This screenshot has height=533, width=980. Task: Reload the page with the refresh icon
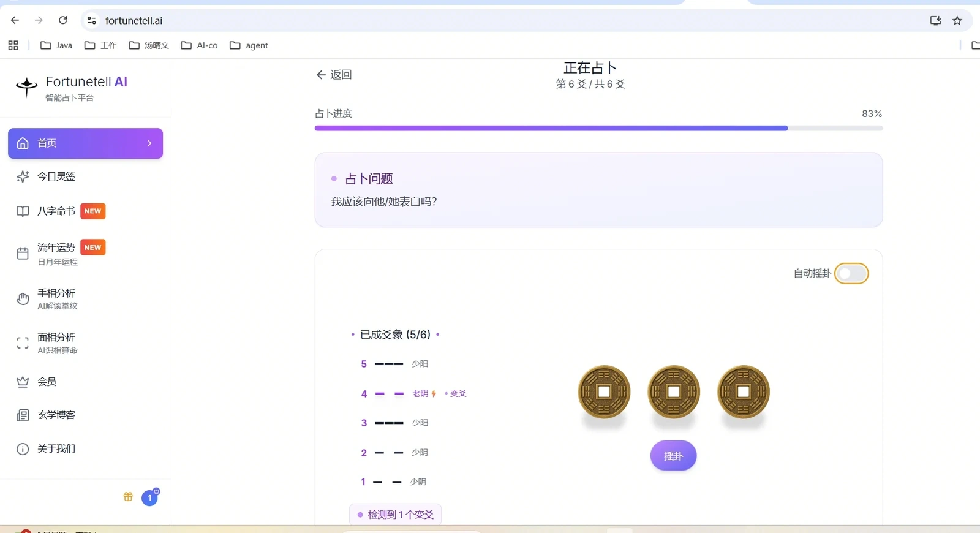tap(62, 20)
